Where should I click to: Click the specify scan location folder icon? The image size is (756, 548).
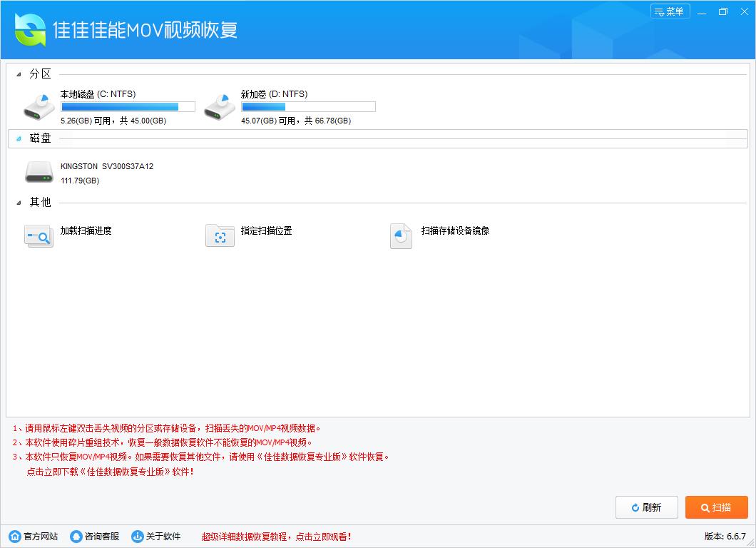point(220,235)
